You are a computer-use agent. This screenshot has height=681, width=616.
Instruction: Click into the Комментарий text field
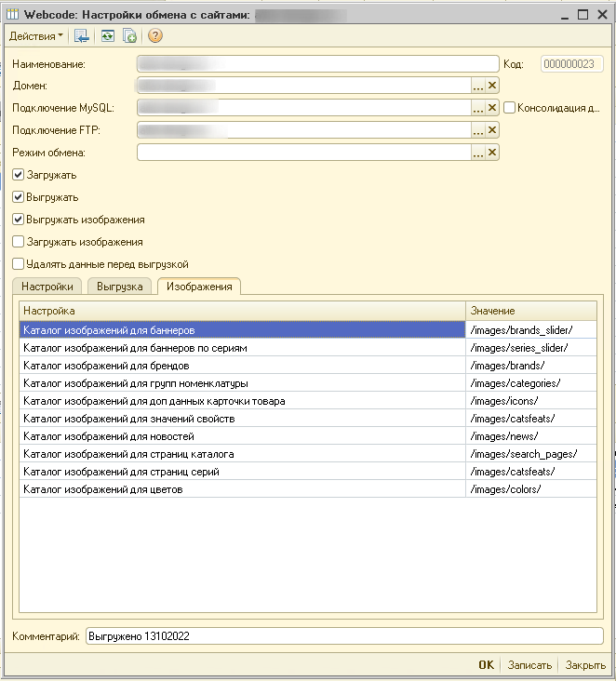[x=344, y=636]
